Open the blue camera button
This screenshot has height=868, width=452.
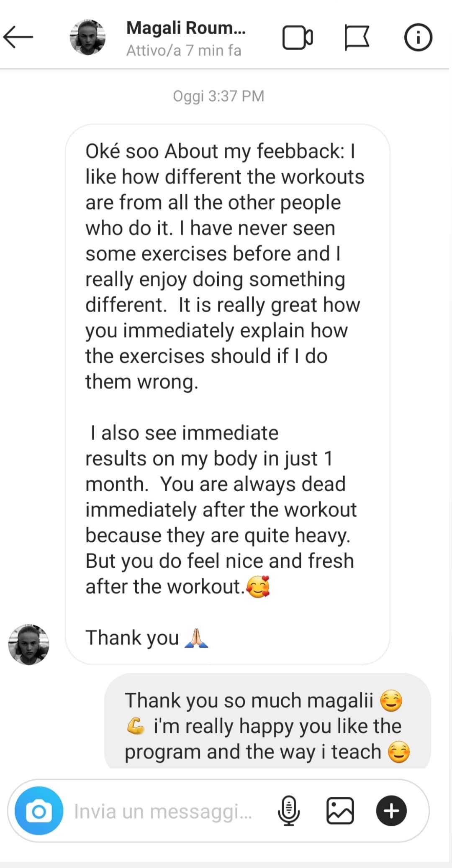pos(39,811)
